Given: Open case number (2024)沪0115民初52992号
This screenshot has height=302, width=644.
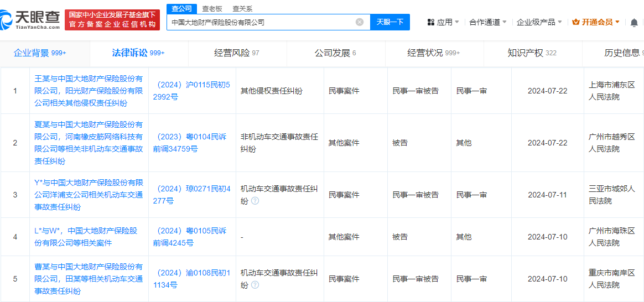Looking at the screenshot, I should point(191,91).
